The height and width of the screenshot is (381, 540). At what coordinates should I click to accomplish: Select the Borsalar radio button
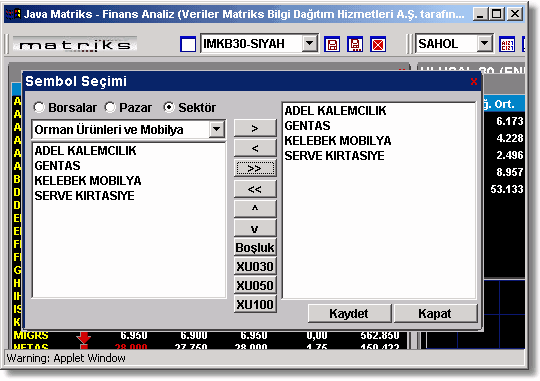pyautogui.click(x=39, y=107)
